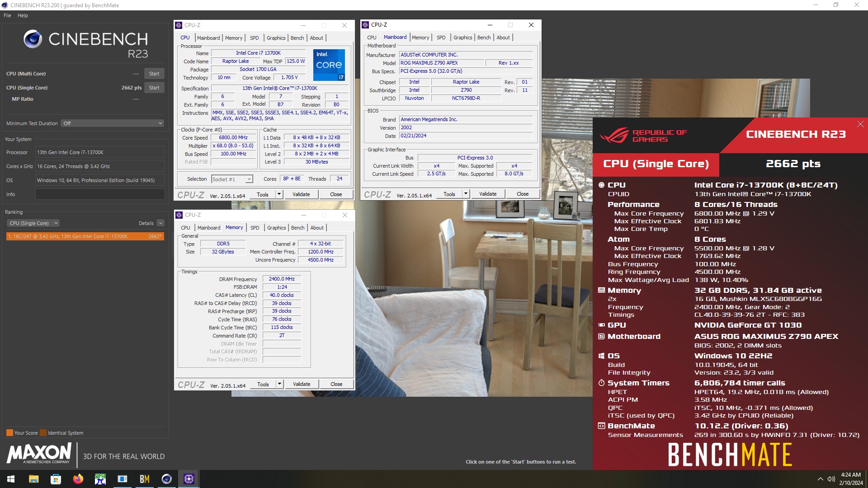Viewport: 868px width, 488px height.
Task: Launch Firefox from taskbar
Action: tap(78, 479)
